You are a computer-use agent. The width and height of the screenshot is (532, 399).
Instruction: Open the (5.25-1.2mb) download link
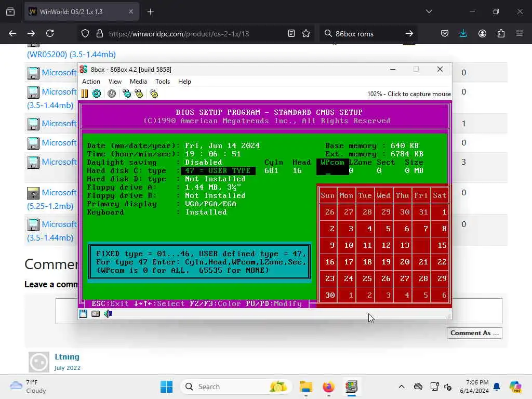[50, 206]
